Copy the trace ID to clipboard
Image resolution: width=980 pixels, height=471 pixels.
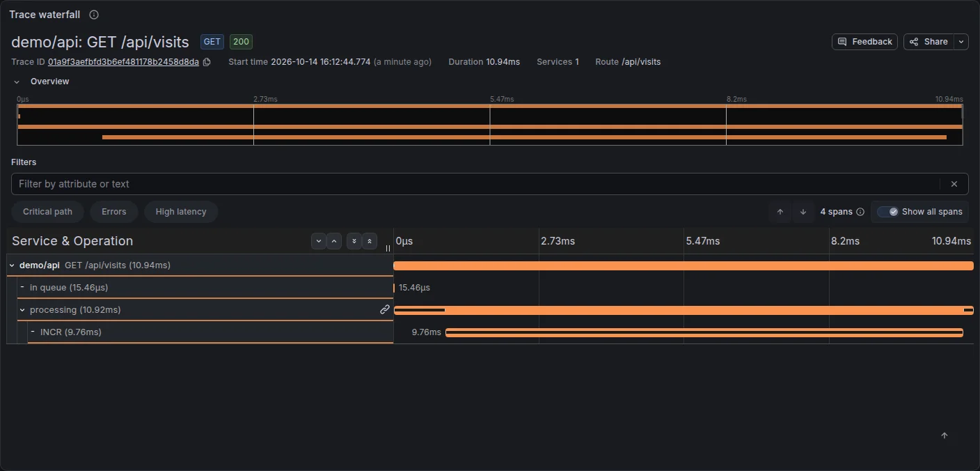(x=207, y=62)
